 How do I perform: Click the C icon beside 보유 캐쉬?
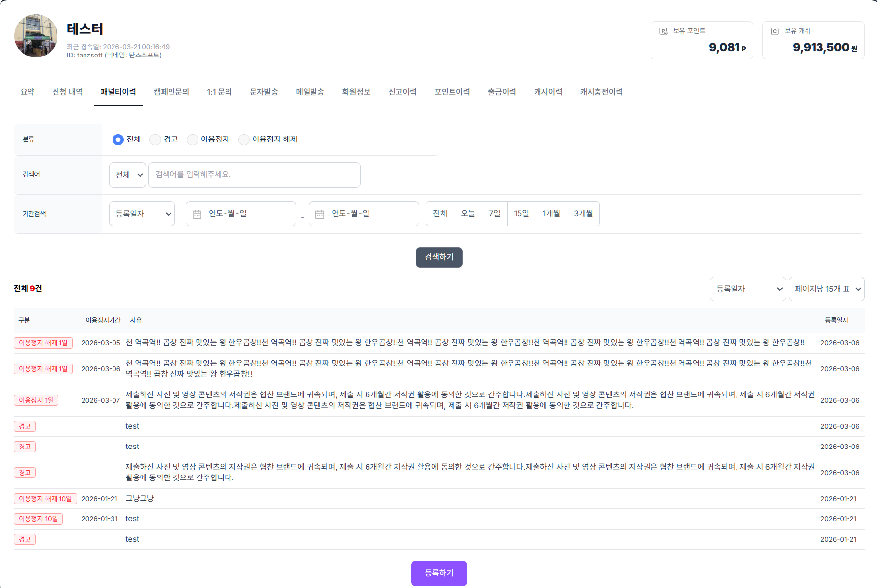(x=775, y=30)
